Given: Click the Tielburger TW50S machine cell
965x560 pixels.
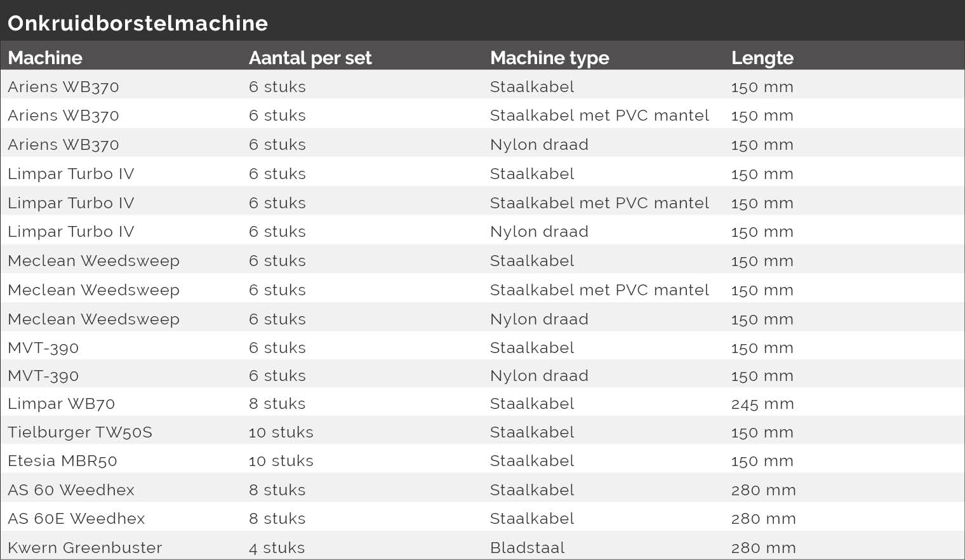Looking at the screenshot, I should [x=80, y=432].
